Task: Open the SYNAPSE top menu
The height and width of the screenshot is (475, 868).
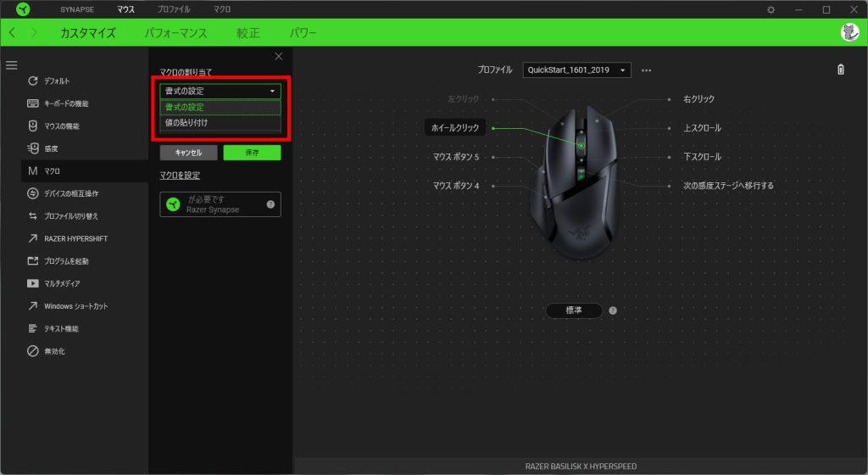Action: pos(77,9)
